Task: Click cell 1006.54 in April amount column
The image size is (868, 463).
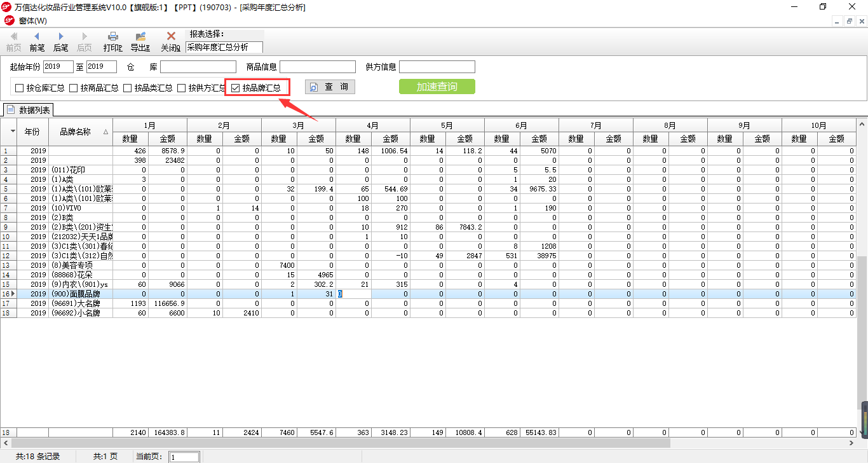Action: pyautogui.click(x=391, y=151)
